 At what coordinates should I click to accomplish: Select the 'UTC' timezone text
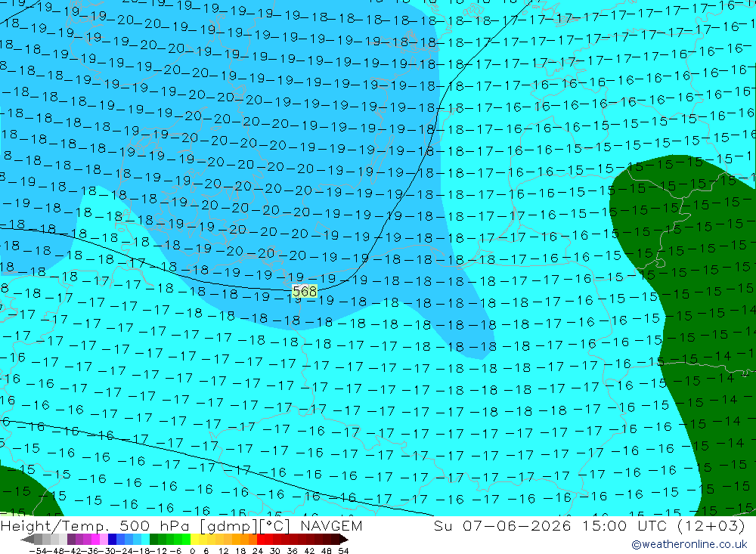[x=652, y=525]
